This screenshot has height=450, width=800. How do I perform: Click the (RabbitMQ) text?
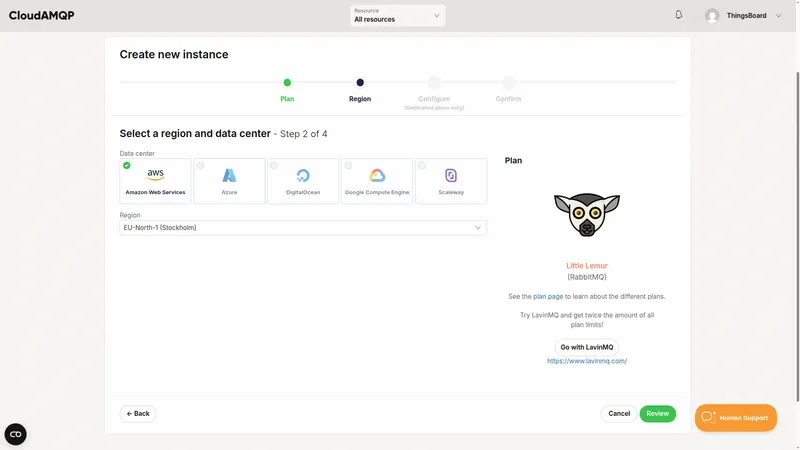(587, 277)
